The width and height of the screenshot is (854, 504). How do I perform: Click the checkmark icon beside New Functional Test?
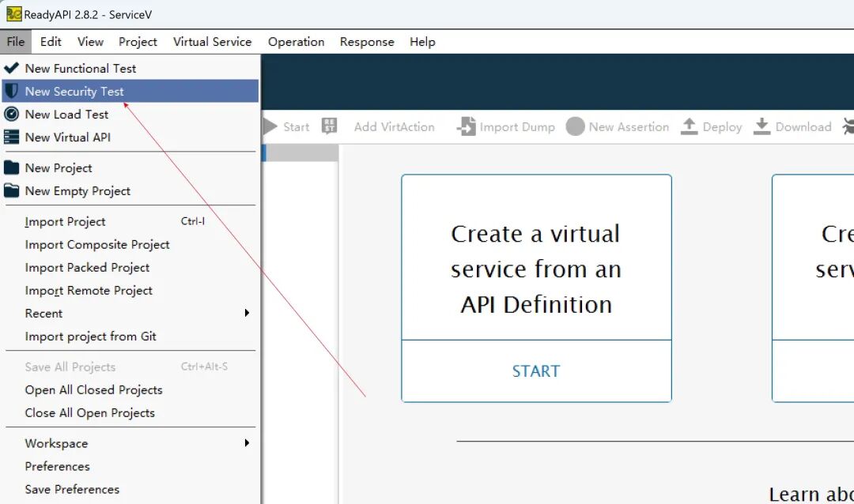pos(11,68)
